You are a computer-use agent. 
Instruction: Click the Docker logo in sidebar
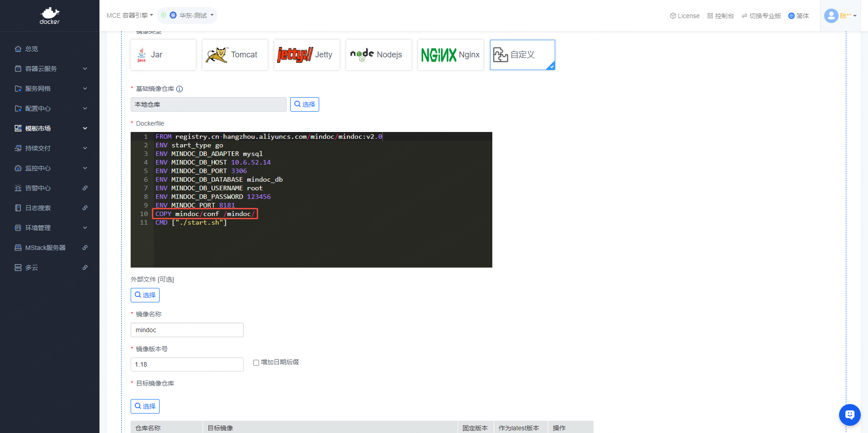(x=49, y=16)
